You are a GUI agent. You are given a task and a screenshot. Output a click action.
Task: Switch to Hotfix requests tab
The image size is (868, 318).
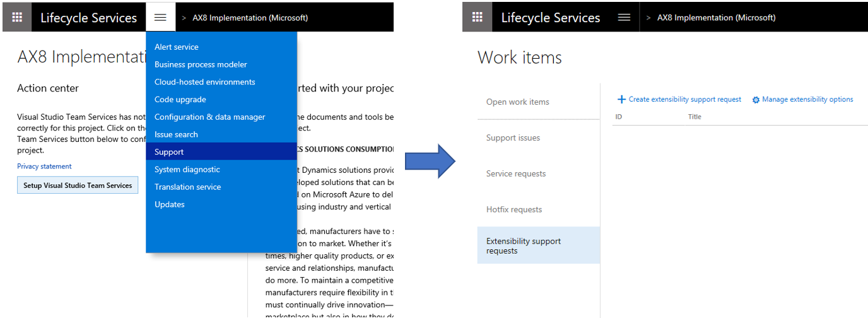538,209
